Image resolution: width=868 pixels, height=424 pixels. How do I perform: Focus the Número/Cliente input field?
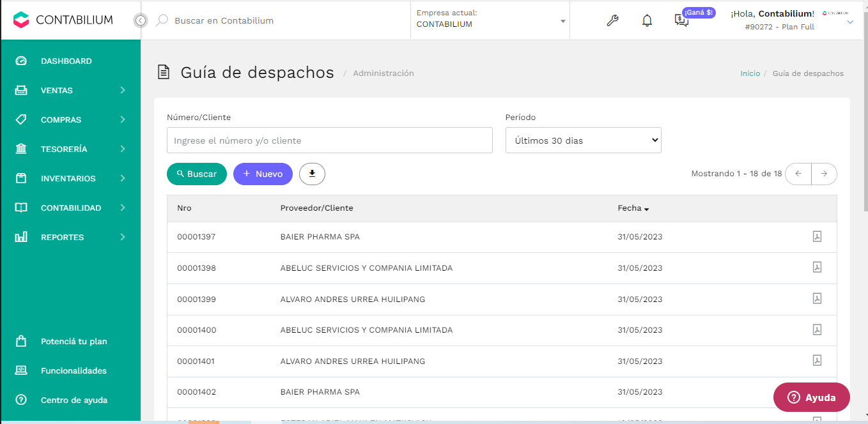click(330, 140)
